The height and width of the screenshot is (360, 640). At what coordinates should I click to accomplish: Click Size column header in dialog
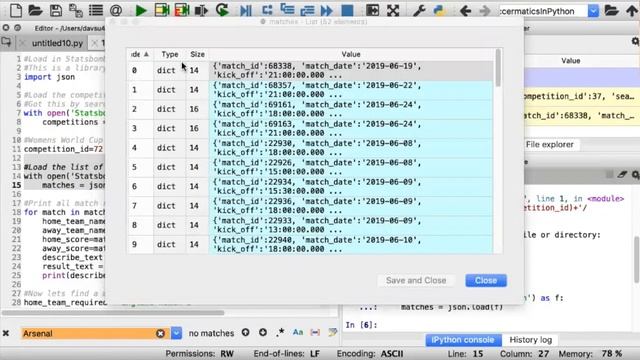pyautogui.click(x=198, y=54)
